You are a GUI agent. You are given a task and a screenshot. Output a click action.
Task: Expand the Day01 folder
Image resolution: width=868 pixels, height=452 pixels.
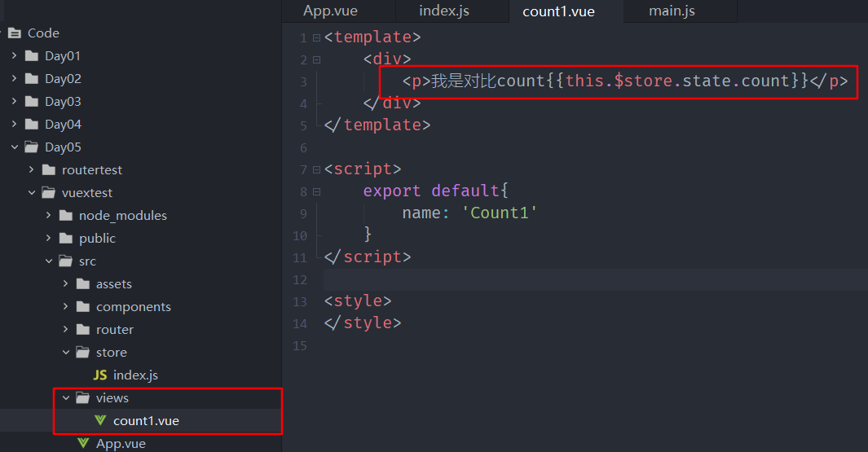click(x=14, y=56)
